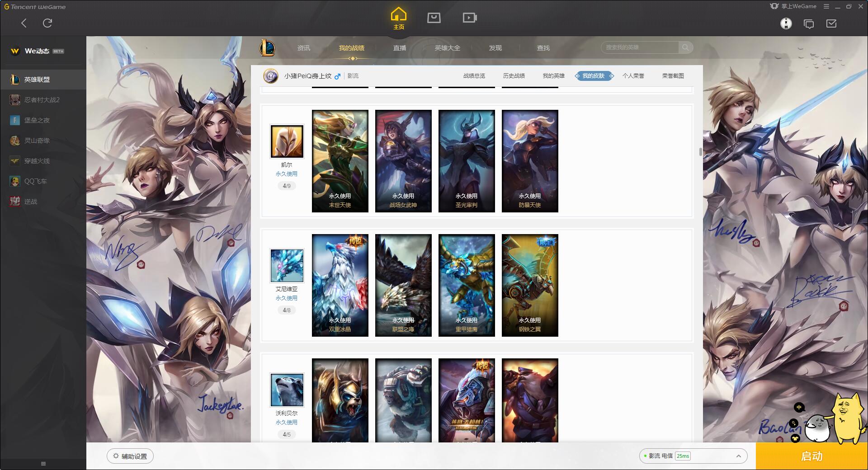Image resolution: width=868 pixels, height=470 pixels.
Task: Open the 掌上WeGame mobile link
Action: point(793,6)
